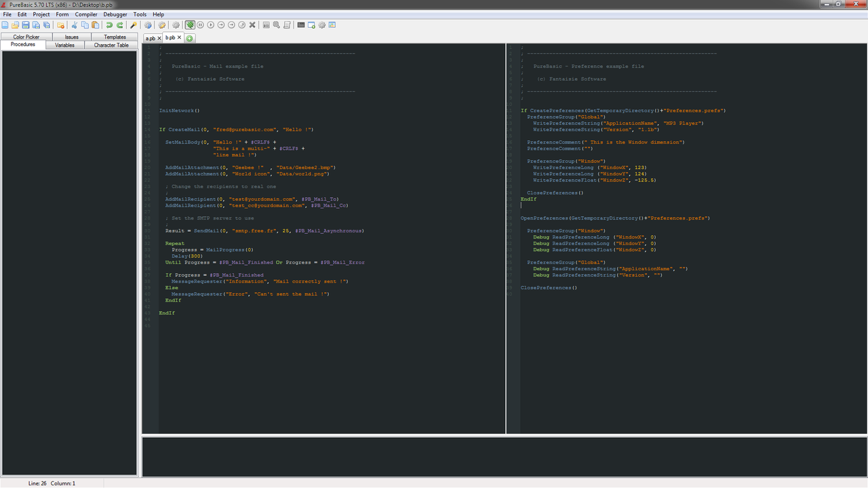Click the scroll-shaped variable viewer icon

tap(287, 25)
